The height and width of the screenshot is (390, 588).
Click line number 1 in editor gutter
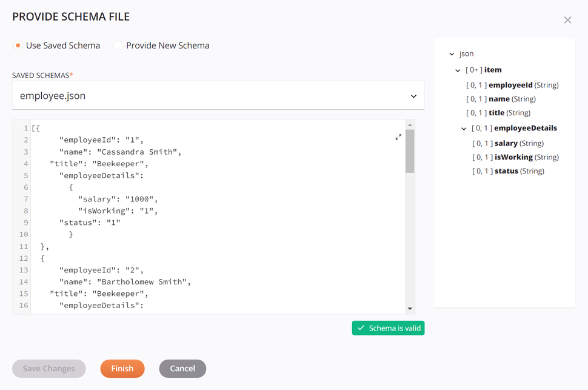(26, 129)
